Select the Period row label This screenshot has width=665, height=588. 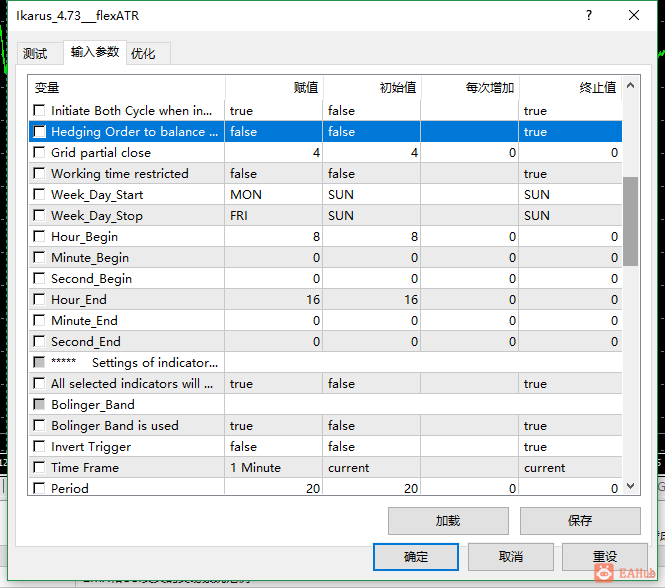[70, 488]
